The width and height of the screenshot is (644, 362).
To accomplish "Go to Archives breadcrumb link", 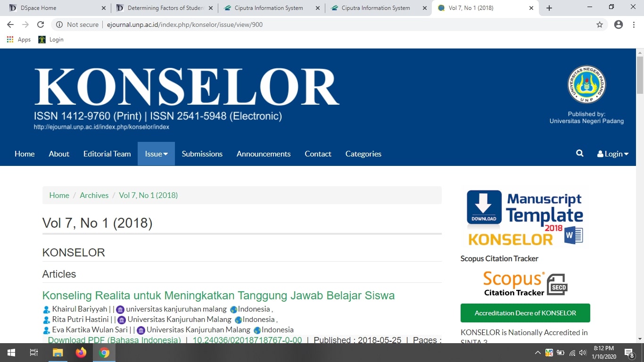I will pyautogui.click(x=94, y=195).
